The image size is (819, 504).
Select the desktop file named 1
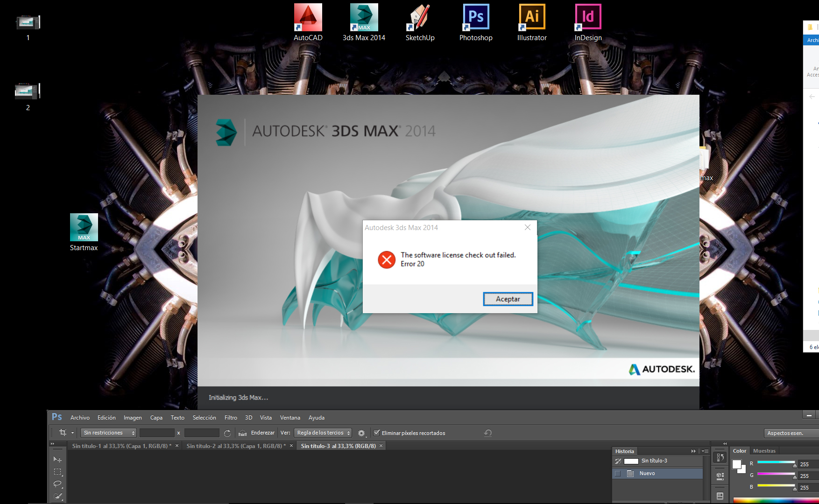(28, 27)
